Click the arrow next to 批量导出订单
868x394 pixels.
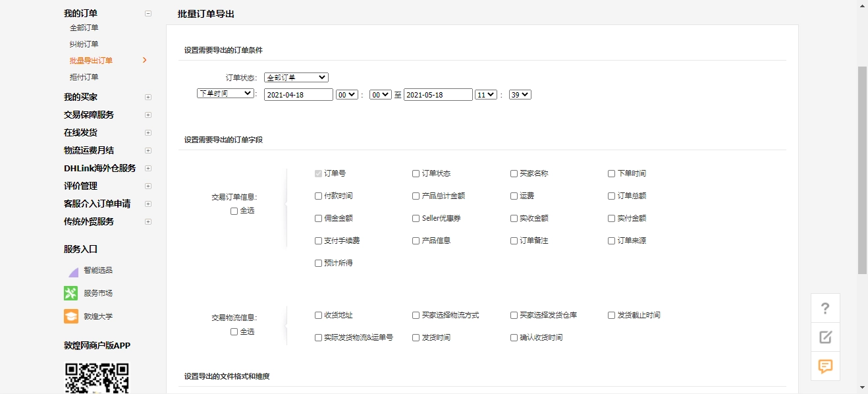(x=145, y=61)
